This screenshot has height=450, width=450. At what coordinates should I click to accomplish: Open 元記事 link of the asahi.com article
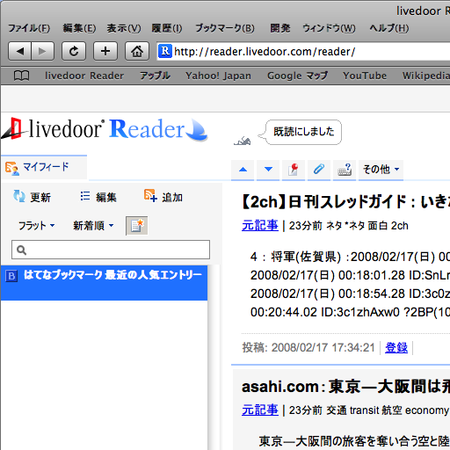pos(260,410)
